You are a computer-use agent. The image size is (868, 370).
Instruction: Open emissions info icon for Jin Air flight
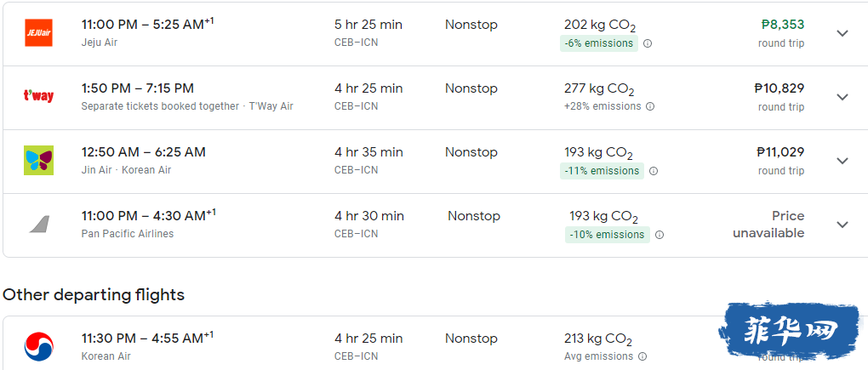[654, 171]
